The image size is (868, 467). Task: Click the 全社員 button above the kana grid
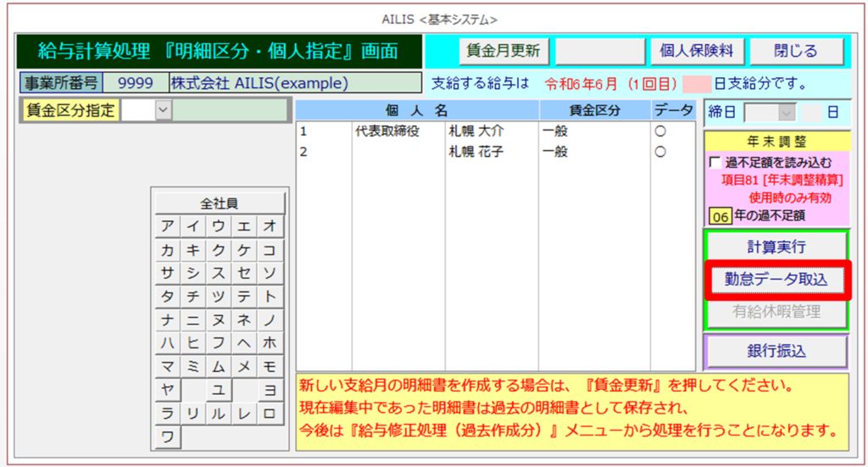tap(219, 203)
